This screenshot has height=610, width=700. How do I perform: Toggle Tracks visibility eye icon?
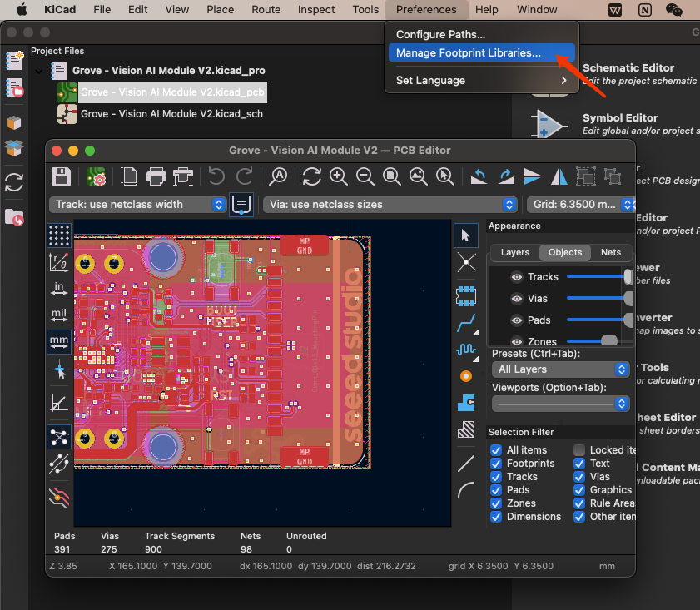coord(517,277)
